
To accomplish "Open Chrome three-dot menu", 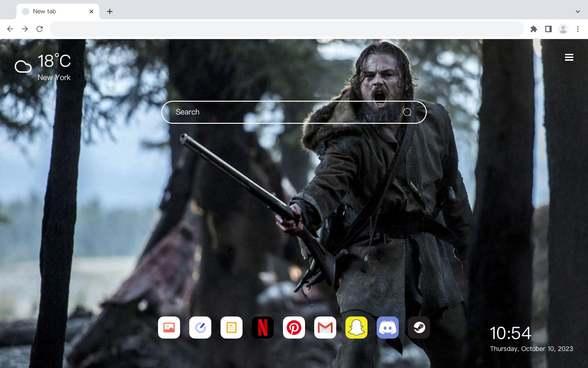I will pyautogui.click(x=578, y=29).
